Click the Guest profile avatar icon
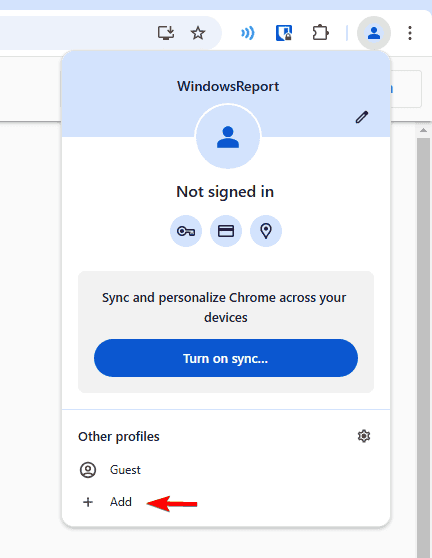This screenshot has width=432, height=558. [x=88, y=470]
